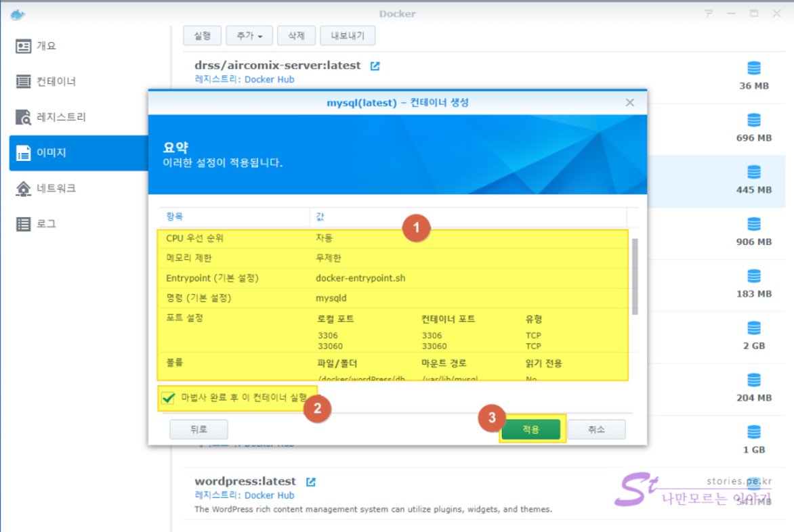This screenshot has width=794, height=532.
Task: Click the Docker whale logo icon
Action: point(17,14)
